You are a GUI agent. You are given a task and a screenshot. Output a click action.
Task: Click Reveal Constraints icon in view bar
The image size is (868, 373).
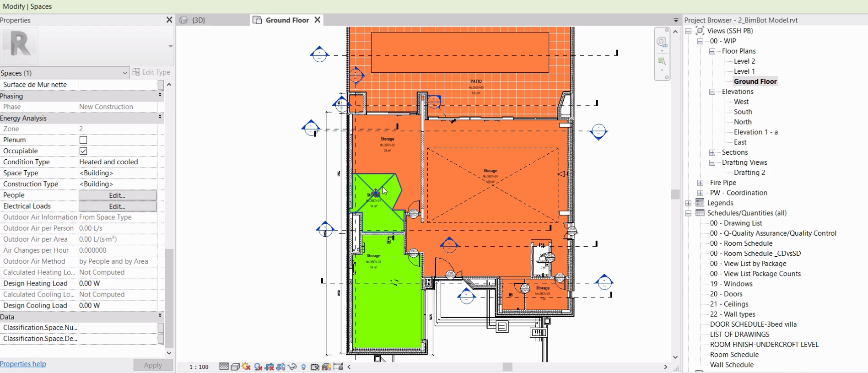[x=338, y=367]
